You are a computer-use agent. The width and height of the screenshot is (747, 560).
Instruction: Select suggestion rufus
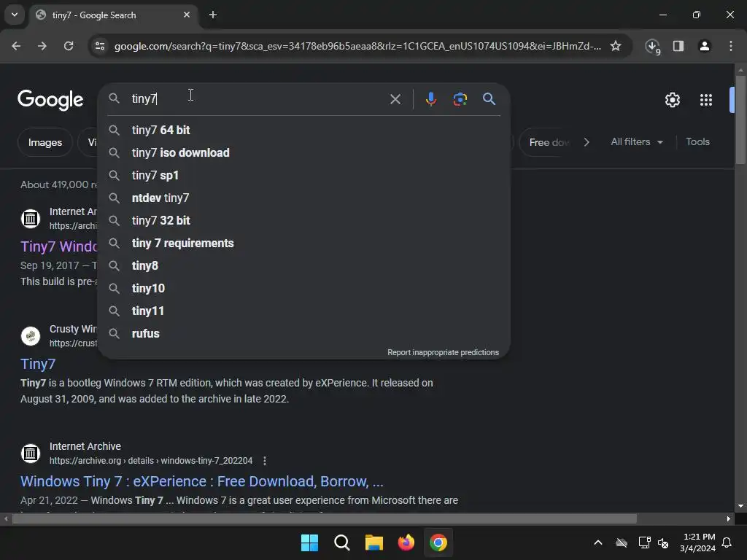pyautogui.click(x=304, y=334)
